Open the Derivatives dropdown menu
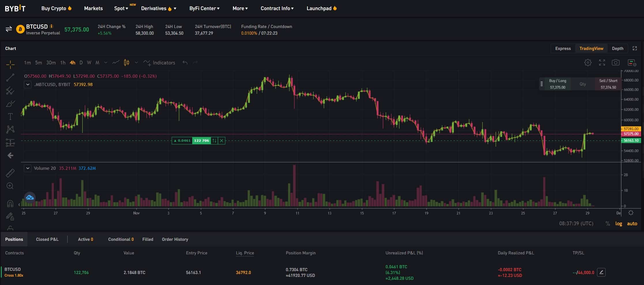Screen dimensions: 644x285 coord(159,8)
